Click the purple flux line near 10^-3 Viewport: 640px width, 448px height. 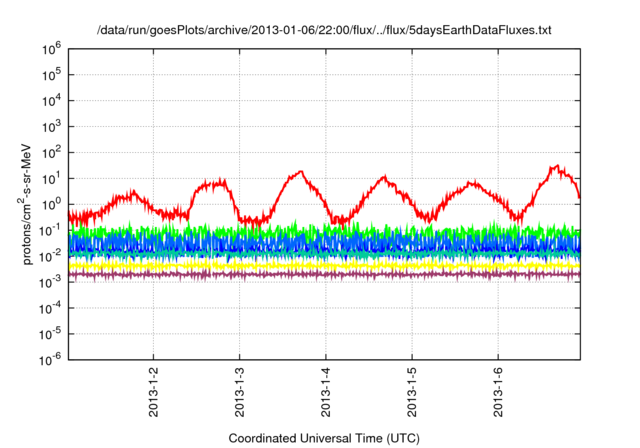click(x=324, y=275)
